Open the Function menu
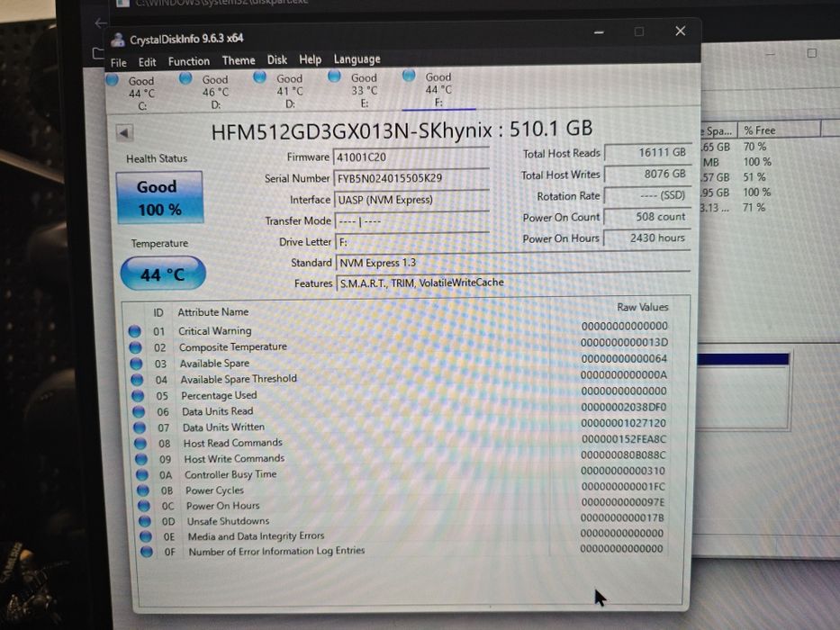 (x=188, y=61)
